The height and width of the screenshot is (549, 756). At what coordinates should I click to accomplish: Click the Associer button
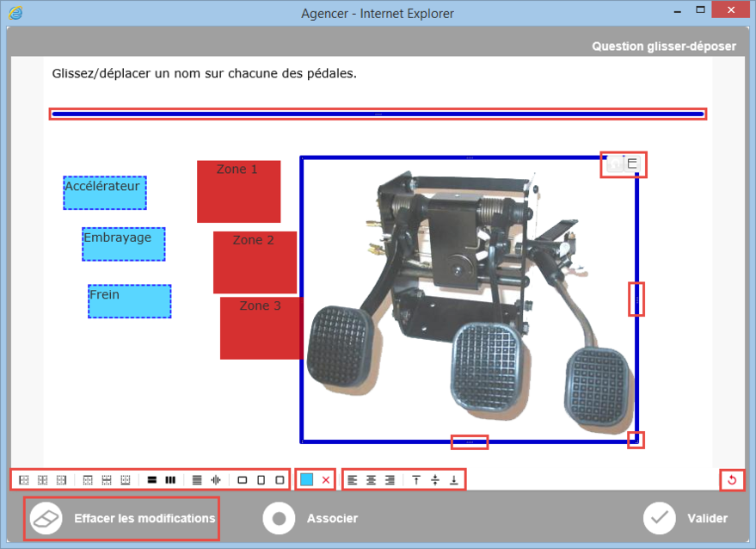tap(310, 518)
